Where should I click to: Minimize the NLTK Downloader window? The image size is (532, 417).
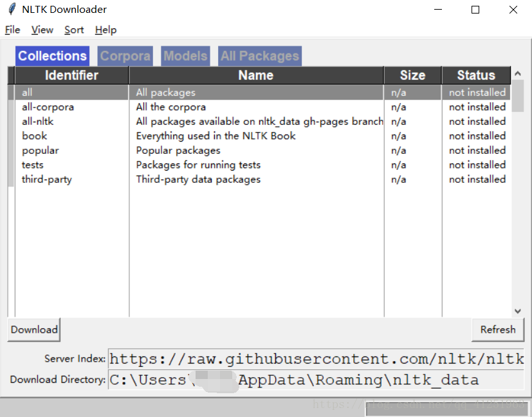(x=438, y=10)
